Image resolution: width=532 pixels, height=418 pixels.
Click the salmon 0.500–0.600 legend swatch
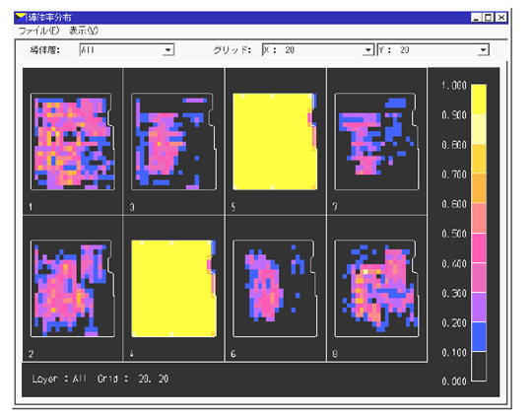pos(479,218)
